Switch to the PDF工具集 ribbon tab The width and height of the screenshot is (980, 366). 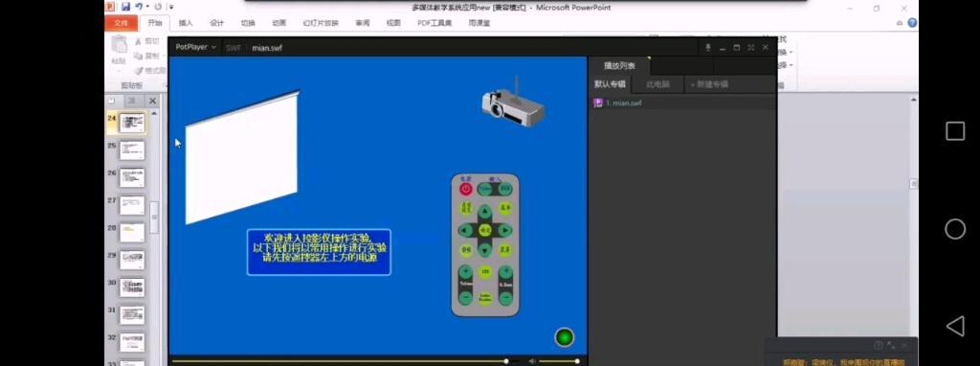pyautogui.click(x=434, y=23)
